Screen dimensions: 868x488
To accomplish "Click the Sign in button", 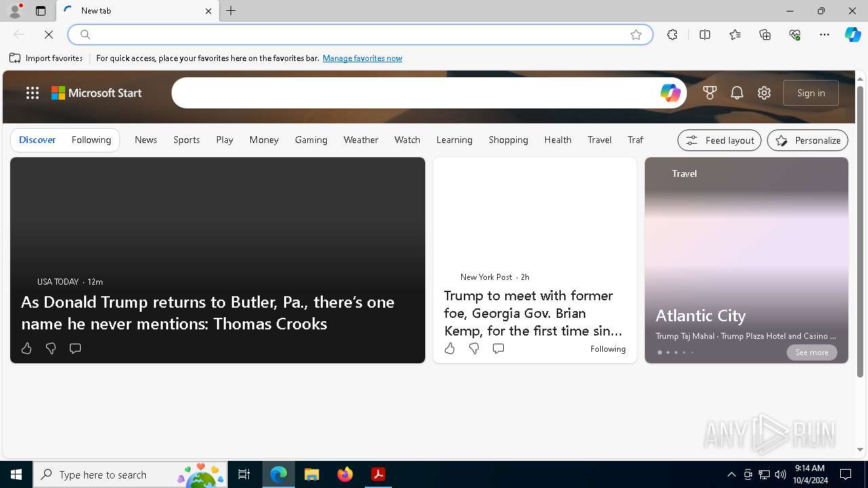I will [x=811, y=93].
